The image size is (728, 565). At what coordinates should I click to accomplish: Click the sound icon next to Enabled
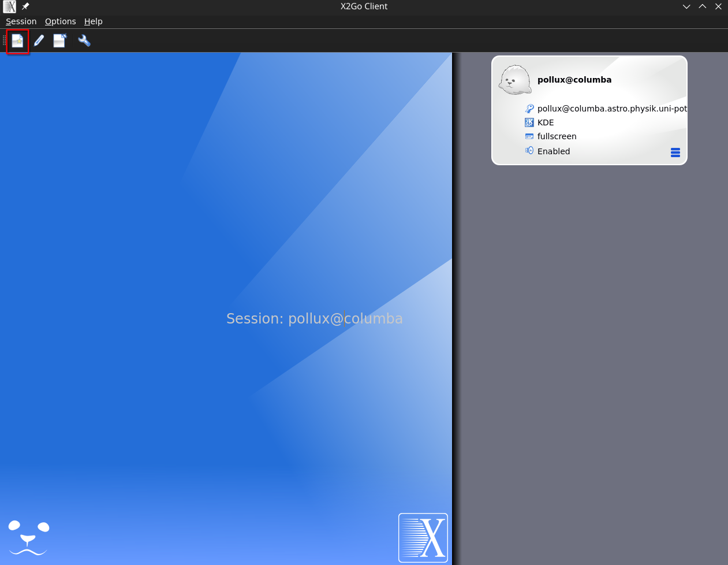529,151
